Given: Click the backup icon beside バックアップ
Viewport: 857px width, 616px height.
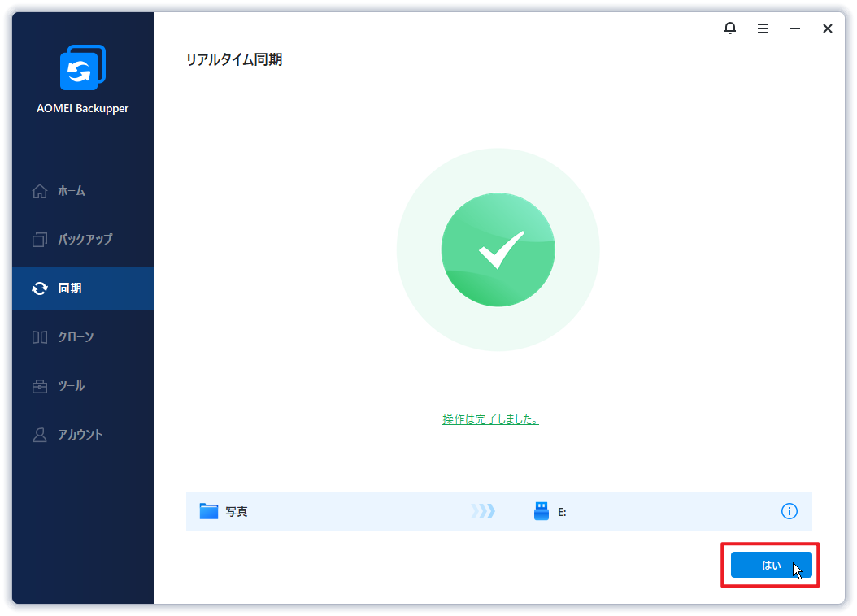Looking at the screenshot, I should click(x=39, y=240).
